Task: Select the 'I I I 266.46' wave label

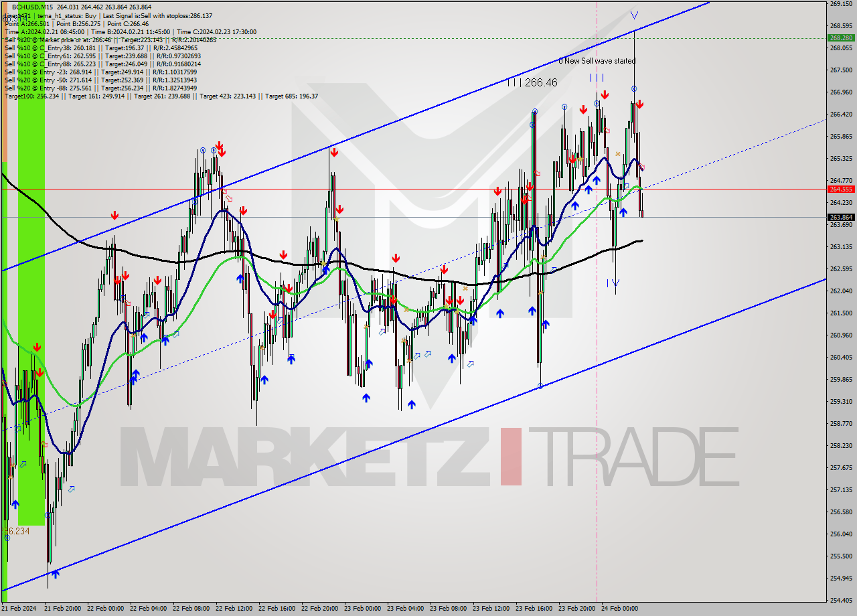Action: (x=532, y=82)
